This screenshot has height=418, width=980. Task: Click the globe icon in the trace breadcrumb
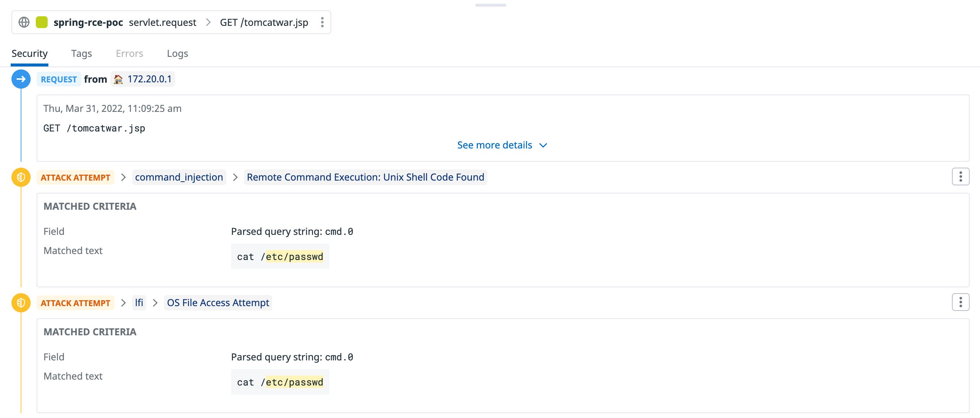pos(24,22)
